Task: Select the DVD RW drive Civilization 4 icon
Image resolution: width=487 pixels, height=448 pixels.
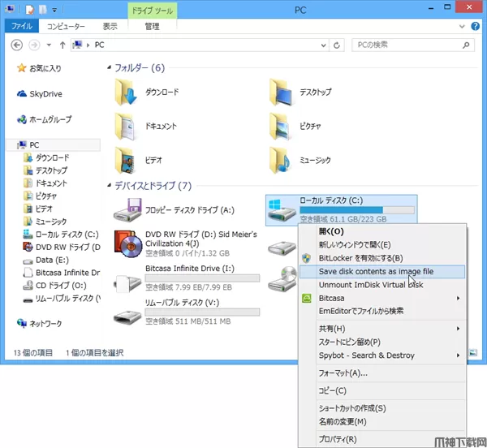Action: tap(128, 243)
